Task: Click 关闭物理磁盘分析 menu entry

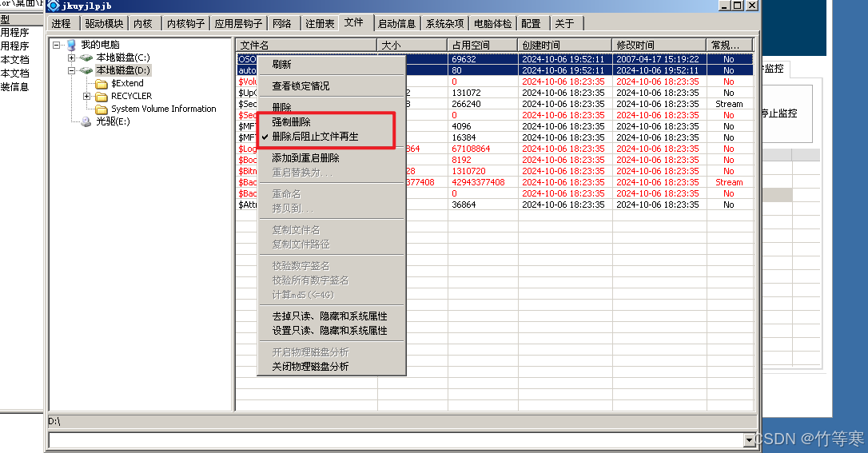Action: (310, 367)
